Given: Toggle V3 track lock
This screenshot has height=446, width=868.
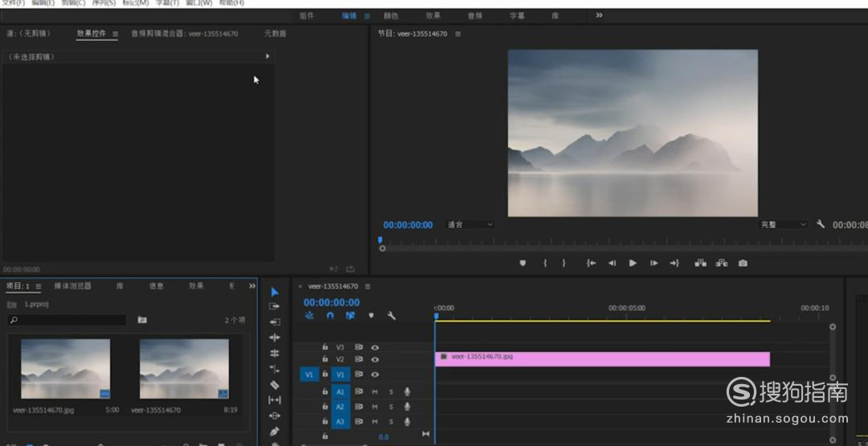Looking at the screenshot, I should click(325, 347).
